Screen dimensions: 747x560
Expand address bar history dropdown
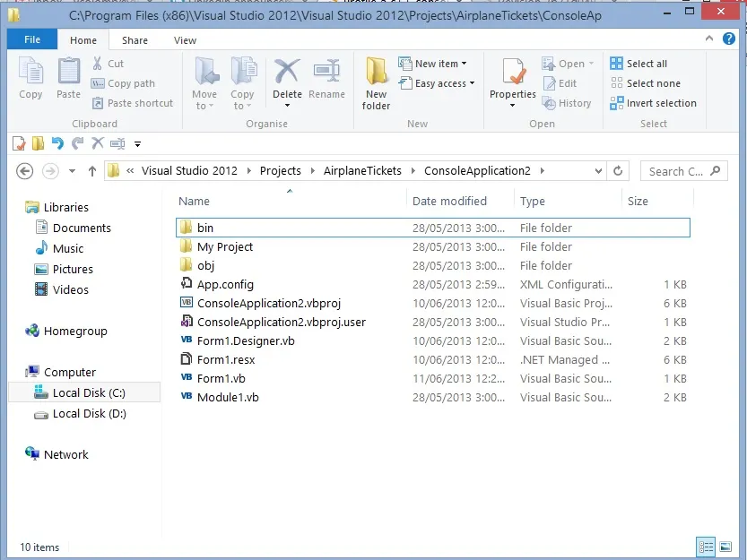tap(598, 171)
